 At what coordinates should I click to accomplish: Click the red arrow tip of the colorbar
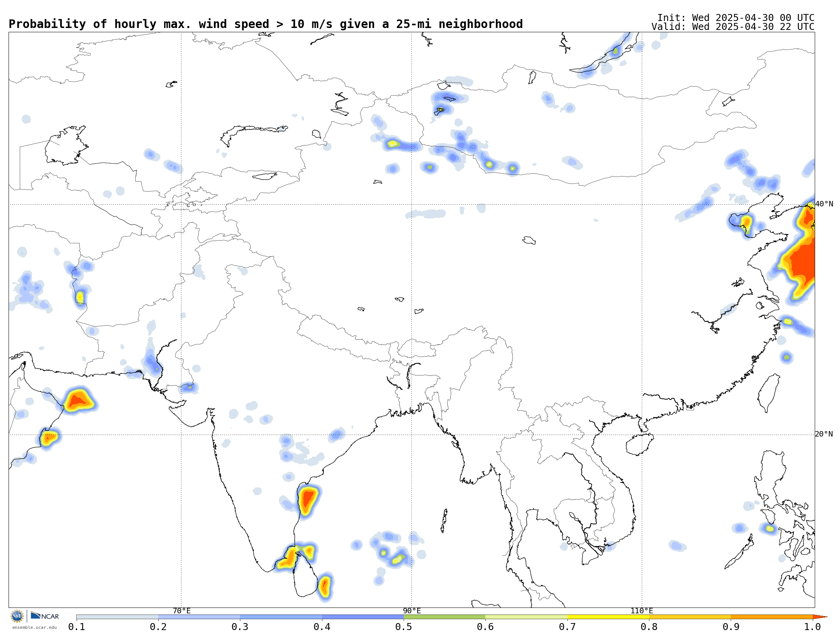pyautogui.click(x=820, y=617)
